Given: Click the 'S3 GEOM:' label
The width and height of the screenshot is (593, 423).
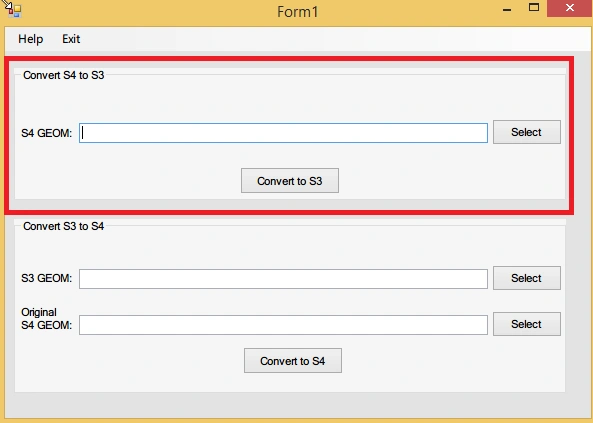Looking at the screenshot, I should tap(47, 278).
